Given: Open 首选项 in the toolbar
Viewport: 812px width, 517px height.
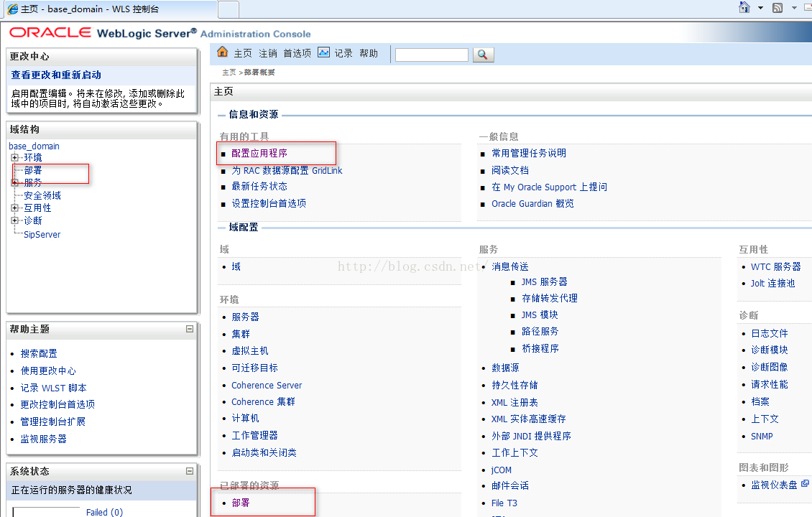Looking at the screenshot, I should 297,53.
